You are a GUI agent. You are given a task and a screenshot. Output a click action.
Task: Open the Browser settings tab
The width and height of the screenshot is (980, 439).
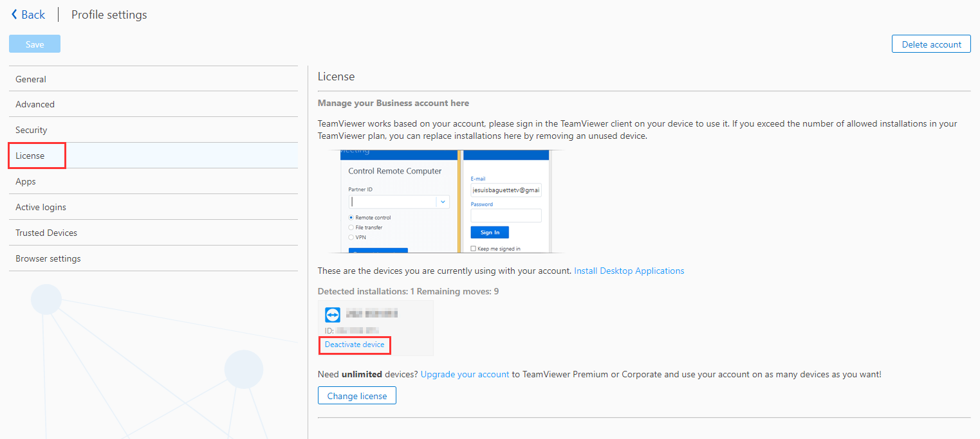point(153,258)
